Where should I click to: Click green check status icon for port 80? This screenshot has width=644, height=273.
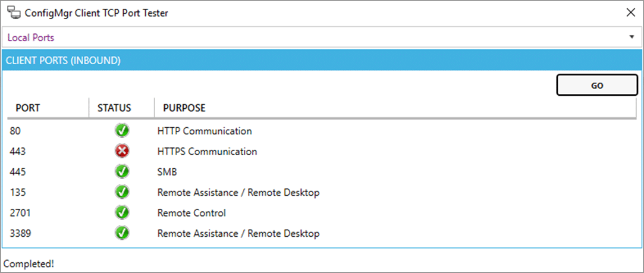[x=122, y=131]
